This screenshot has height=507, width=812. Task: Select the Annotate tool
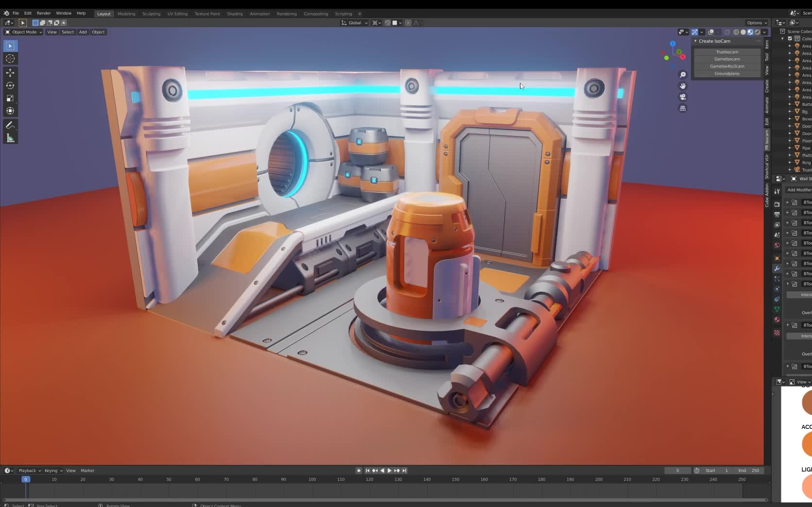(x=10, y=125)
